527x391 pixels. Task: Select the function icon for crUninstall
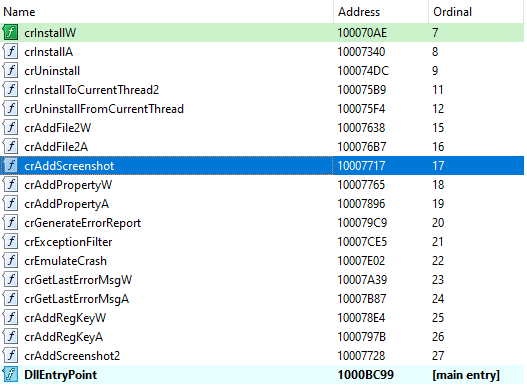coord(10,71)
